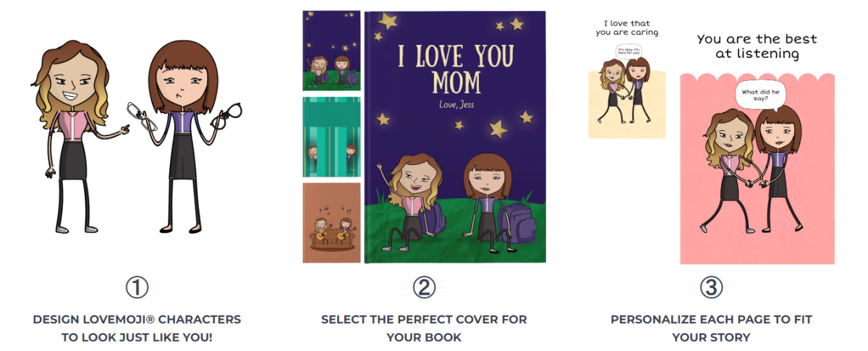The image size is (868, 351).
Task: Click the "I Love You Mom" cover title
Action: click(x=455, y=69)
